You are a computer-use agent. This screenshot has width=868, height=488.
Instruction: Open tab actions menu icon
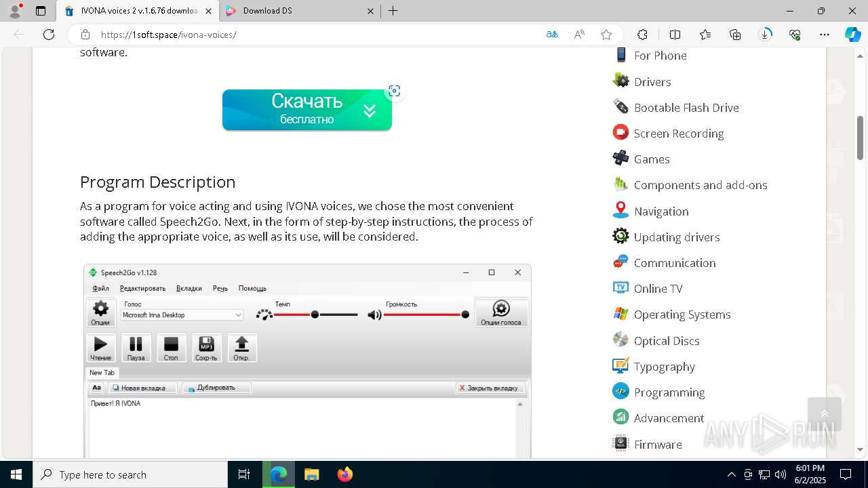(41, 11)
